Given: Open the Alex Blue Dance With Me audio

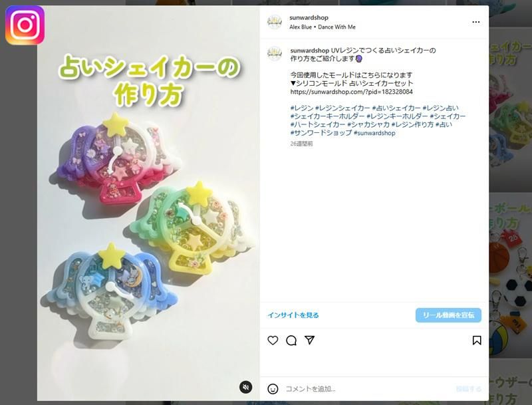Looking at the screenshot, I should point(323,27).
